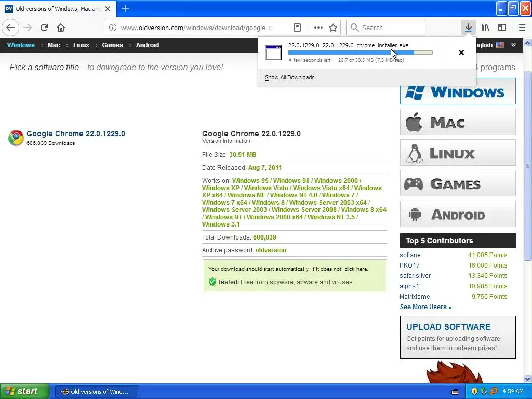Open a new tab with plus button
532x399 pixels.
pos(125,8)
